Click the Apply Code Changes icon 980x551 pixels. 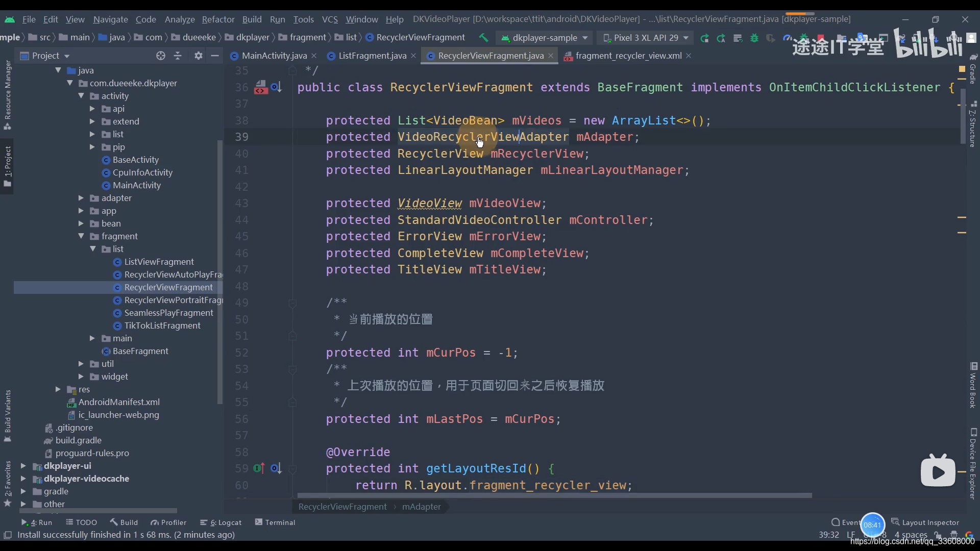coord(738,38)
